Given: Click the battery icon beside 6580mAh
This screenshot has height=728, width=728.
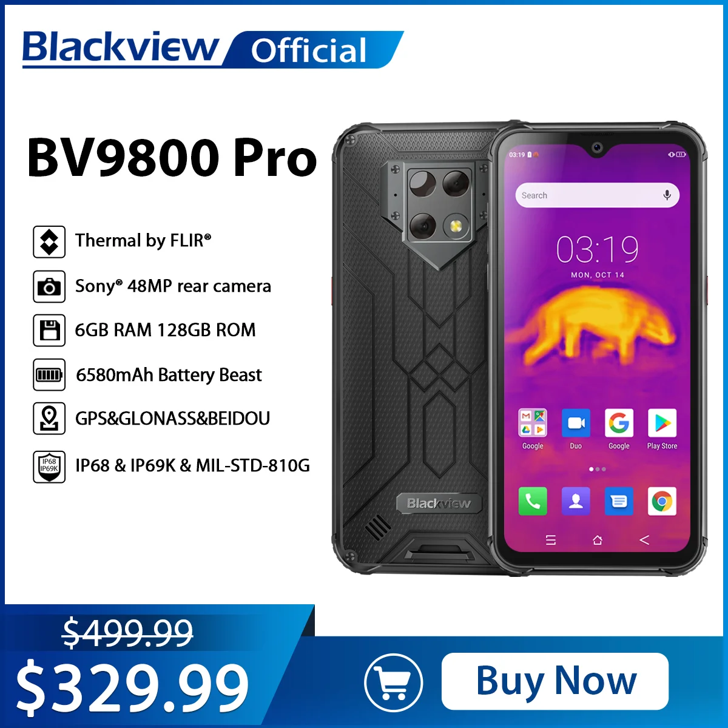Looking at the screenshot, I should coord(49,375).
